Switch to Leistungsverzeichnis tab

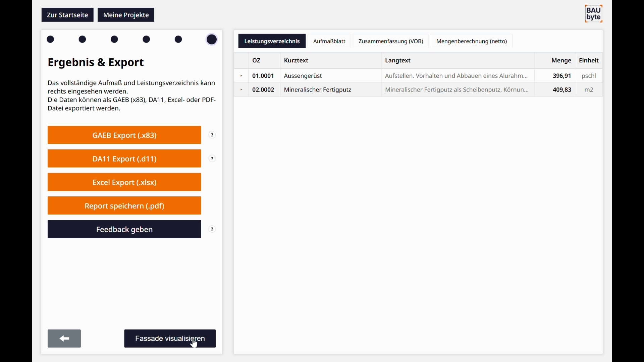coord(272,41)
